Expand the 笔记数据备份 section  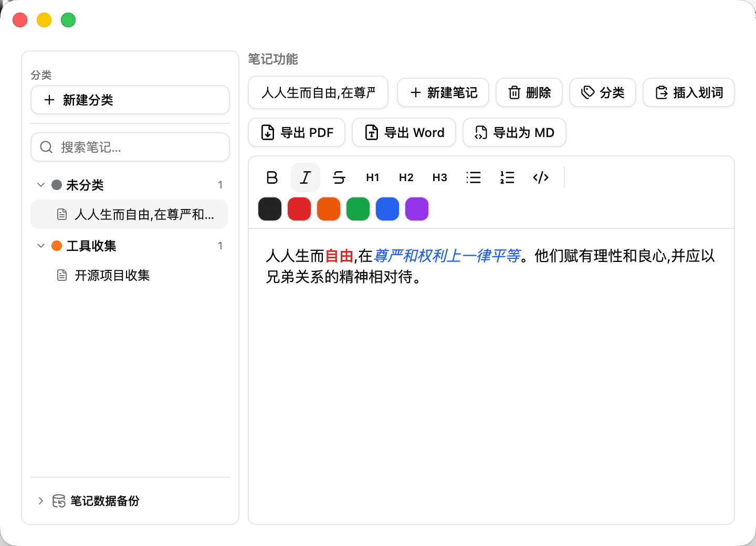click(41, 501)
